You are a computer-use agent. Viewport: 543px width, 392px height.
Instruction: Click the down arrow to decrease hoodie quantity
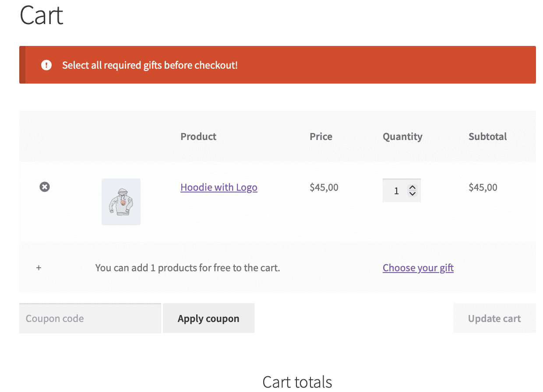(412, 193)
